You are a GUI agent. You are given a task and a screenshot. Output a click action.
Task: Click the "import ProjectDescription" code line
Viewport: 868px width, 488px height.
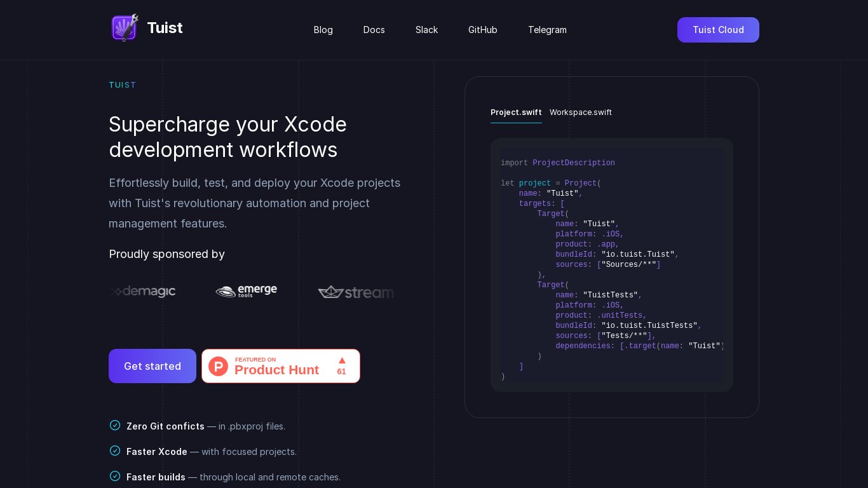[558, 163]
